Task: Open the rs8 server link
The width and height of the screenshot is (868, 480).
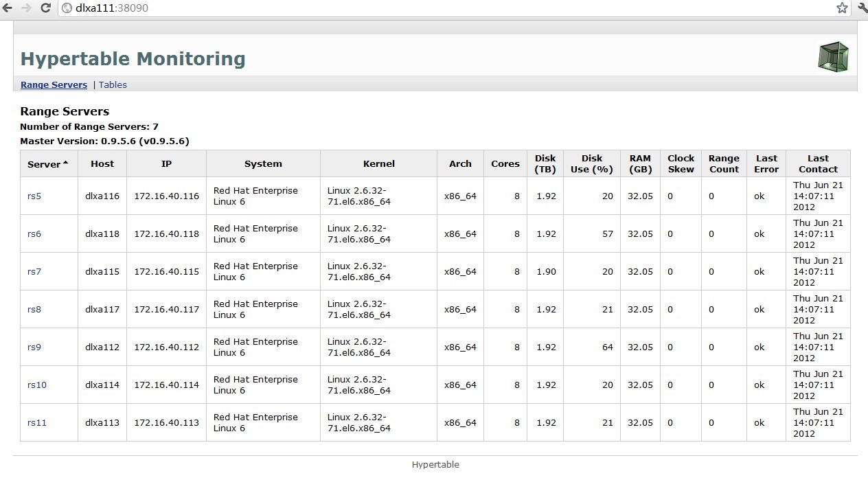Action: pyautogui.click(x=34, y=310)
